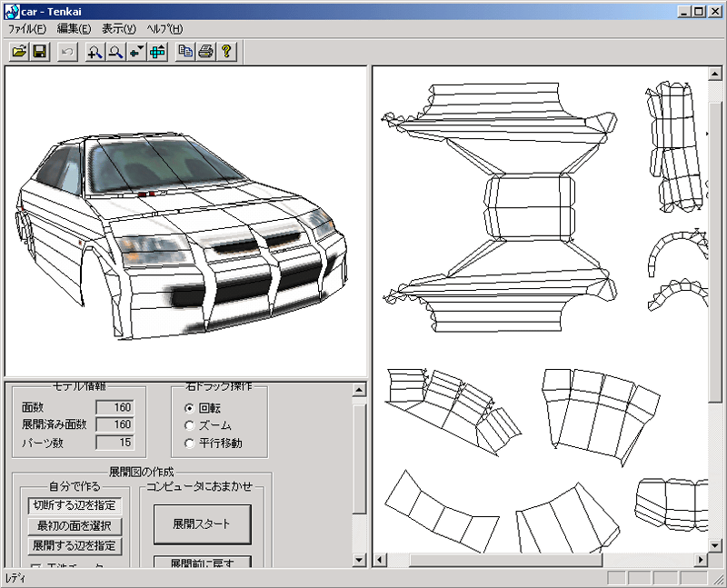The height and width of the screenshot is (588, 727).
Task: Save with the floppy disk icon
Action: pos(40,51)
